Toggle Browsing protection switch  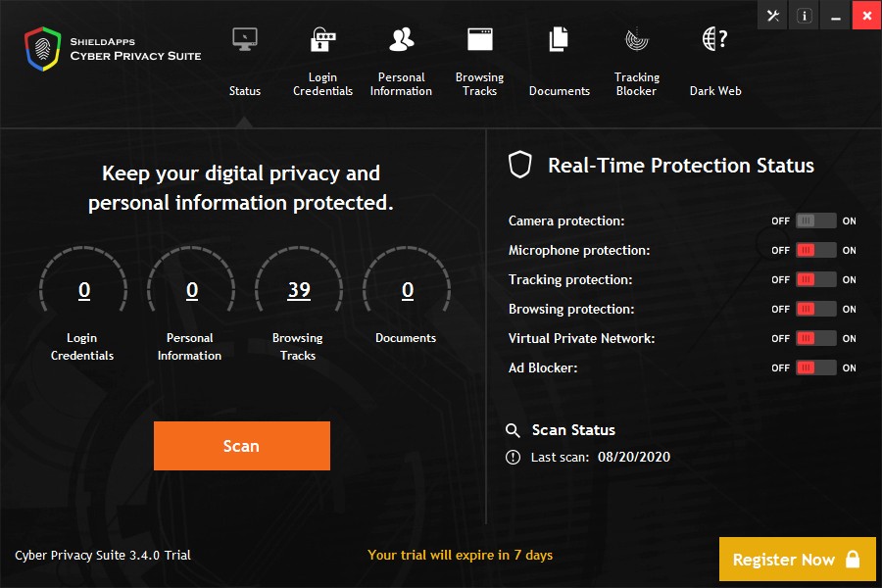(815, 310)
